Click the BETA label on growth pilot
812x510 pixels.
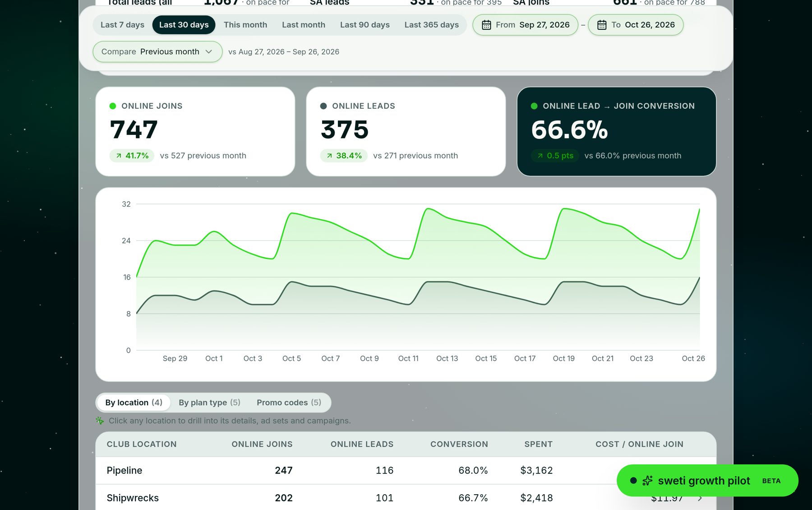(771, 481)
